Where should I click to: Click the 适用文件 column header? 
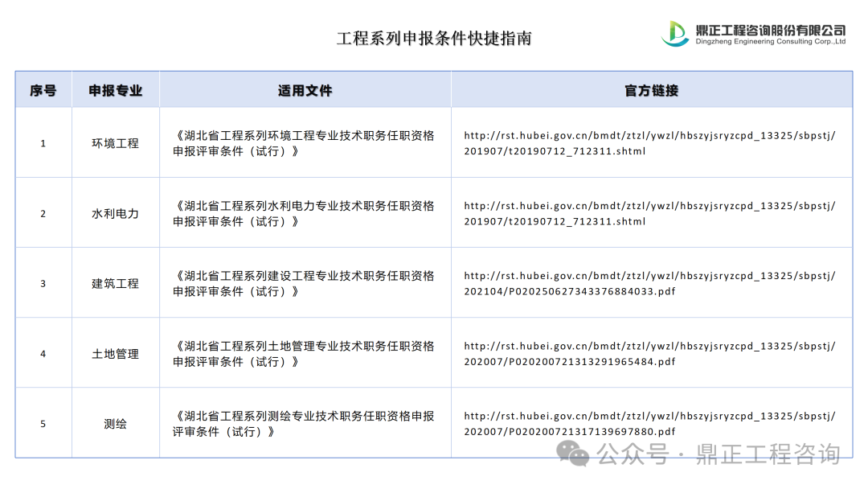(305, 90)
